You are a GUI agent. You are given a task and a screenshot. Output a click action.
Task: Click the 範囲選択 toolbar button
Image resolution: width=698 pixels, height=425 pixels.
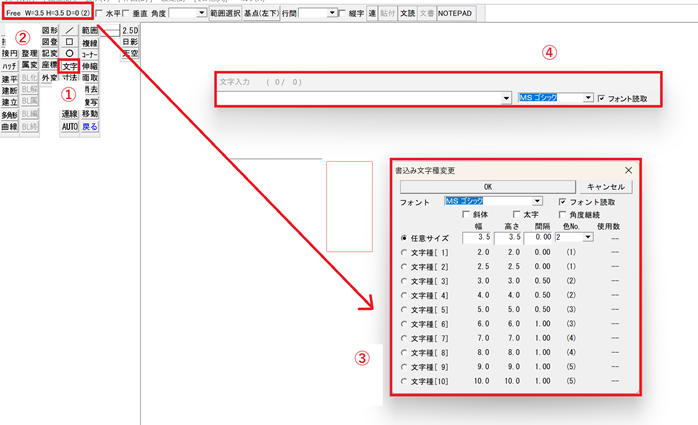point(231,13)
